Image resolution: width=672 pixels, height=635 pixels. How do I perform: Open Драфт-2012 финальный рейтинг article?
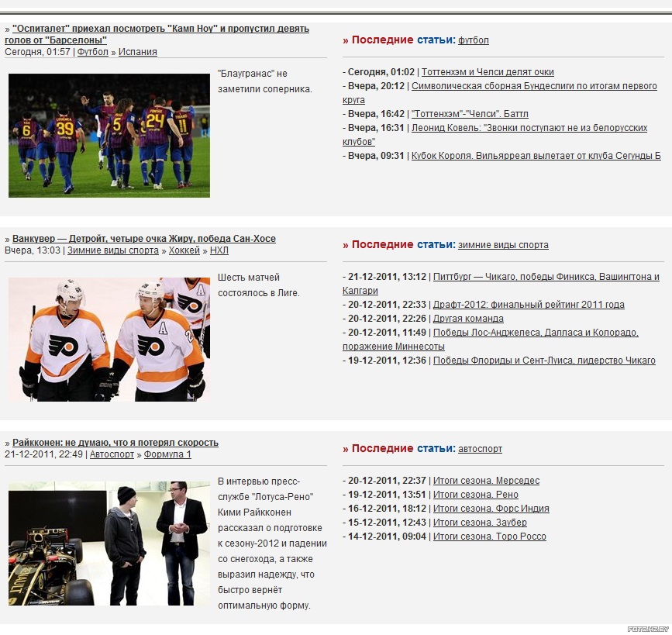(529, 305)
